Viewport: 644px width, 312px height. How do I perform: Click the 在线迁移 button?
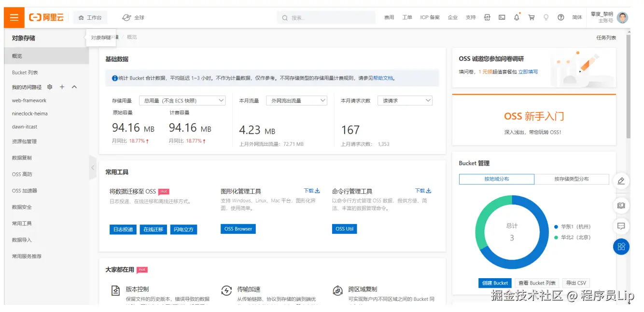coord(153,229)
